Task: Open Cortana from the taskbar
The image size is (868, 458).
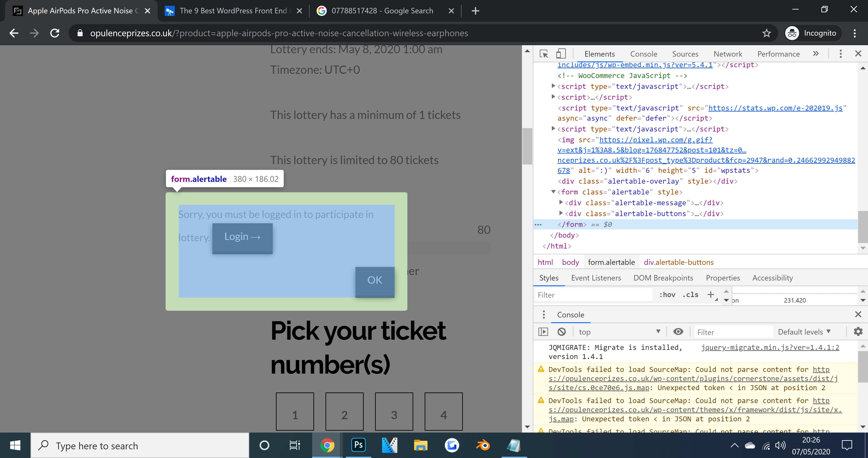Action: coord(264,445)
